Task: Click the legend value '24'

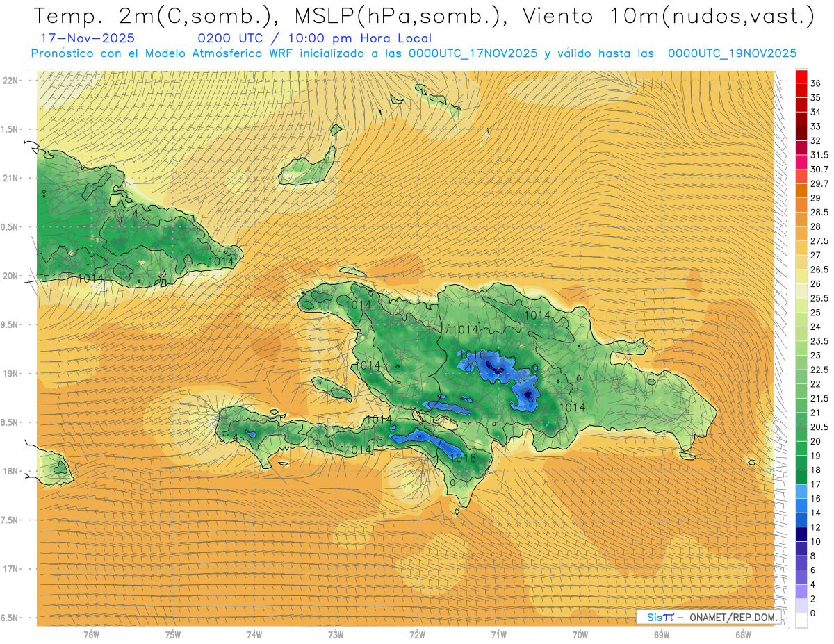Action: click(x=816, y=327)
